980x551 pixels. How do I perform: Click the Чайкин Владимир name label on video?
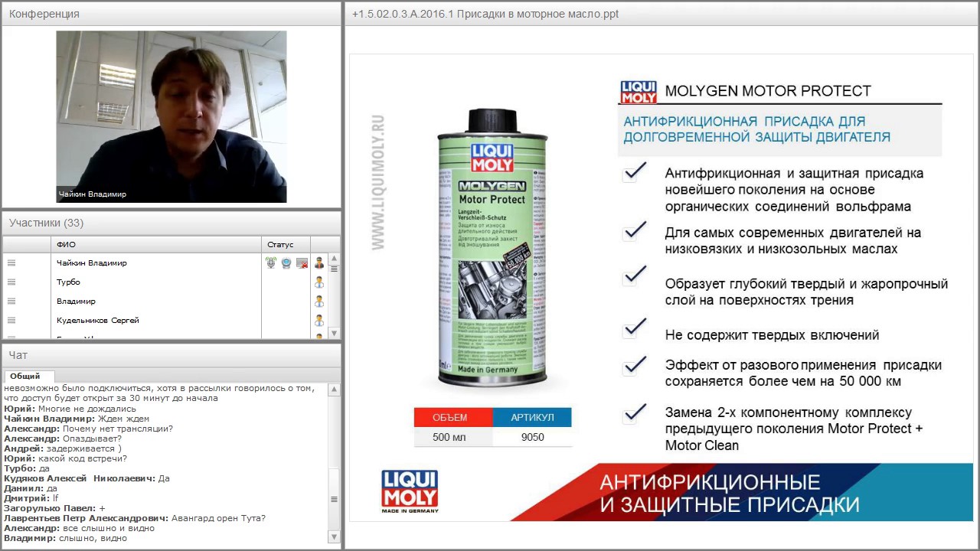click(x=93, y=194)
